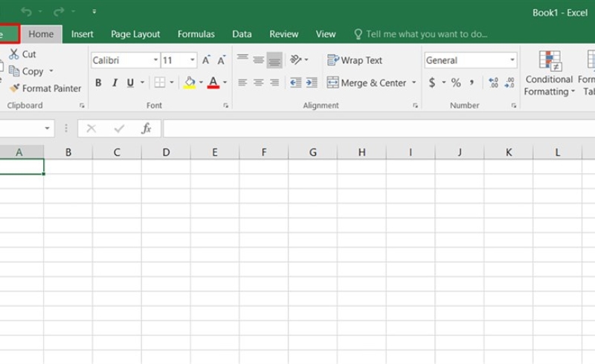This screenshot has height=364, width=595.
Task: Activate the Format Painter tool
Action: [x=45, y=88]
